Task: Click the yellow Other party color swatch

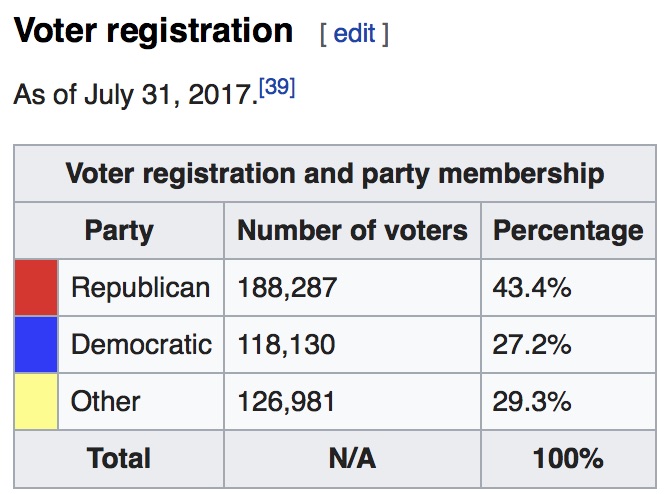Action: pyautogui.click(x=37, y=402)
